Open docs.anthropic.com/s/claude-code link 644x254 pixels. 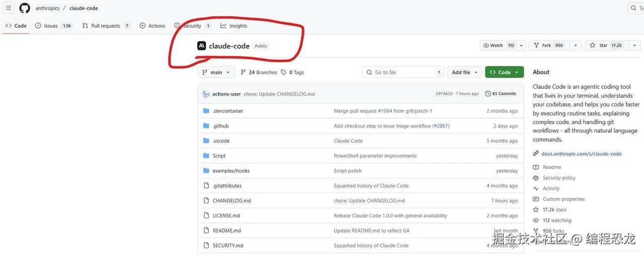tap(582, 154)
